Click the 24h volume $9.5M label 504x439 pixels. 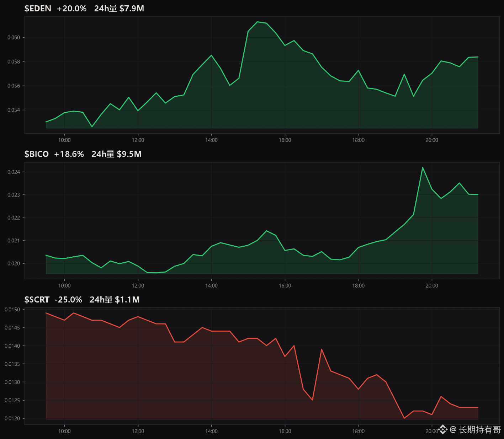[117, 154]
